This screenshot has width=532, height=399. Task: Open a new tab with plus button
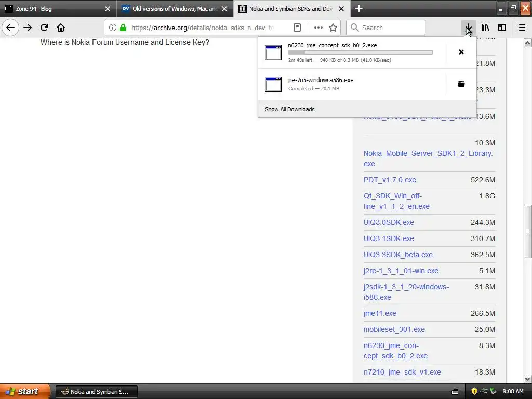(x=358, y=8)
